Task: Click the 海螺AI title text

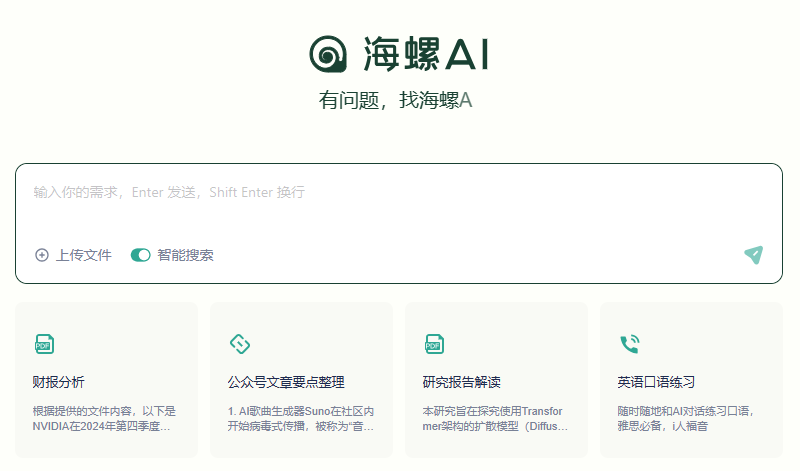Action: [x=426, y=54]
